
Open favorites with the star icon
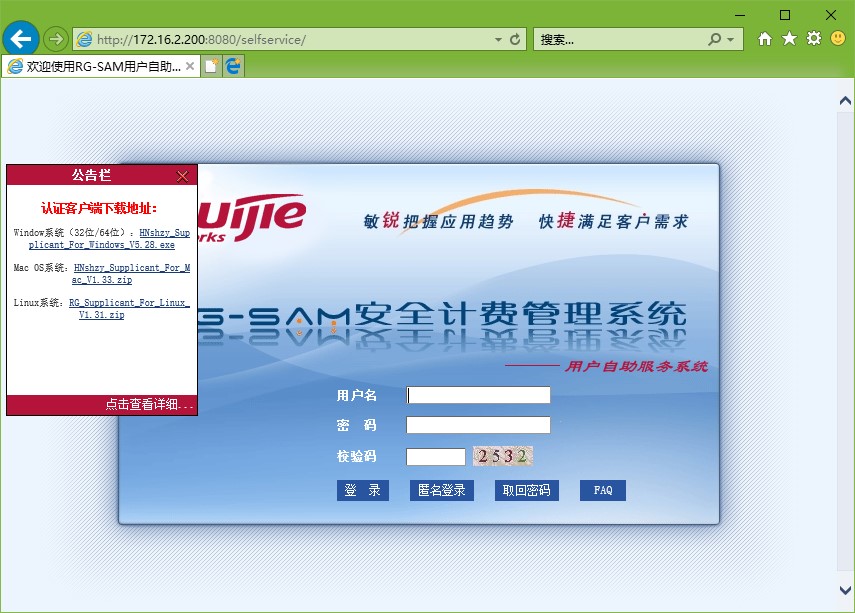pos(789,38)
